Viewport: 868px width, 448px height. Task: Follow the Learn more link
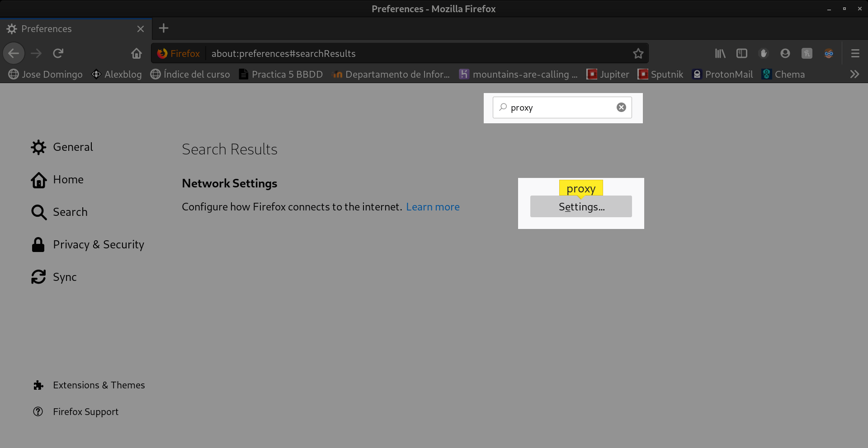433,207
